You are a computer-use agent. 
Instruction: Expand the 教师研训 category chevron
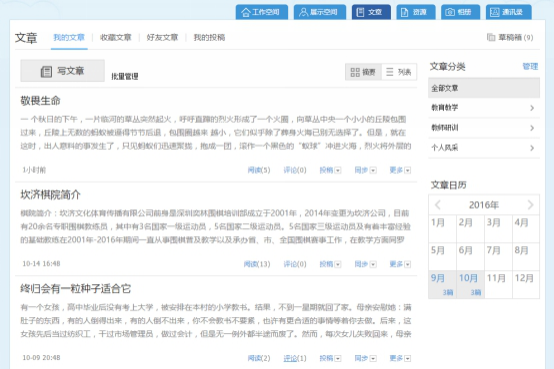pos(532,128)
